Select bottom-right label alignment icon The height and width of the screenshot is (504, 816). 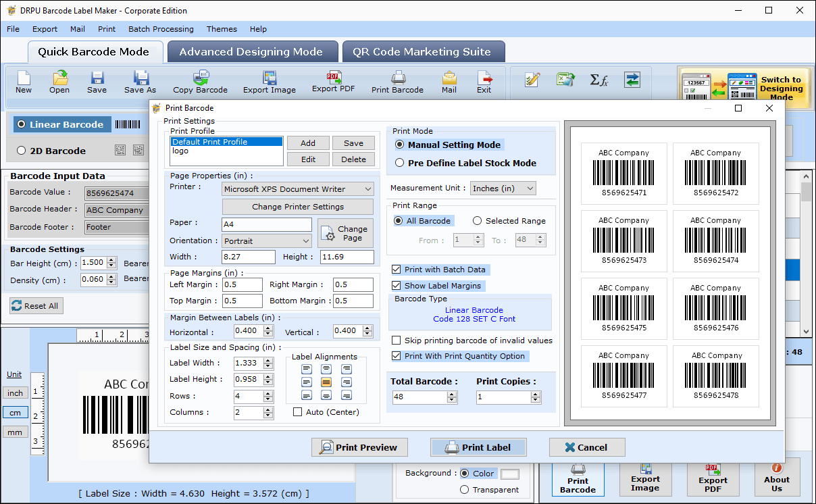point(347,395)
